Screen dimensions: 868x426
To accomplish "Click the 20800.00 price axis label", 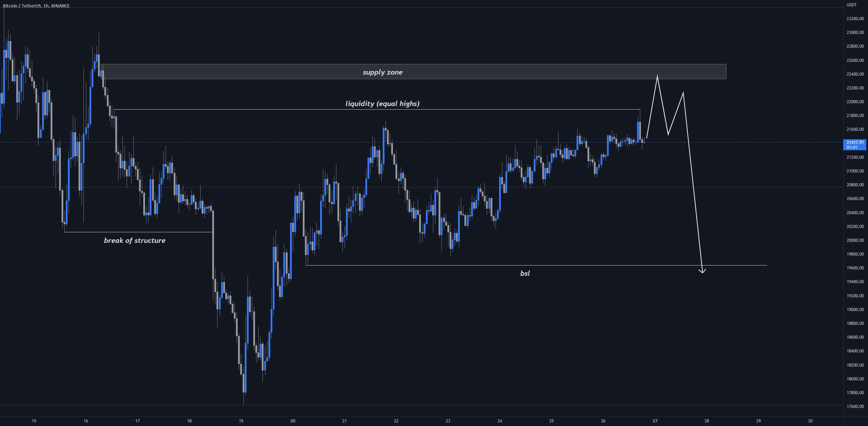I will coord(855,185).
